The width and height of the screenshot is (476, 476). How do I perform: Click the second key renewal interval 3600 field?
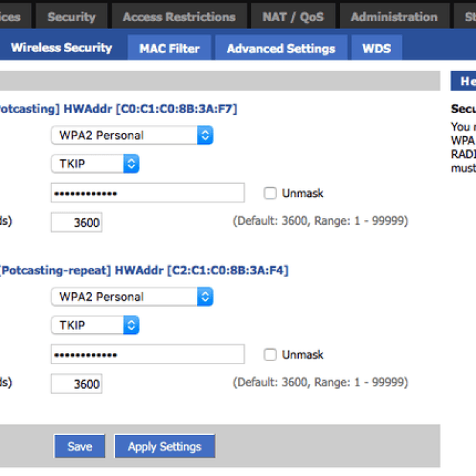[x=77, y=383]
